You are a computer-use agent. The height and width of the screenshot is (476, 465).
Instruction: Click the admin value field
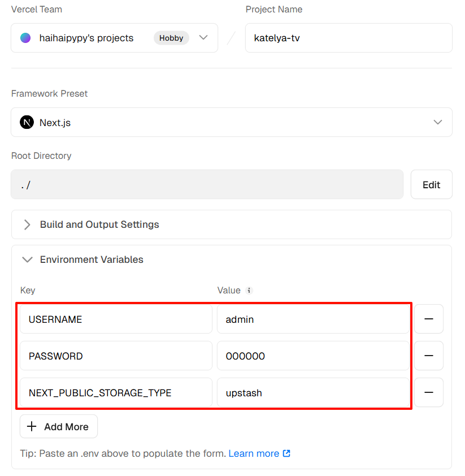[312, 319]
